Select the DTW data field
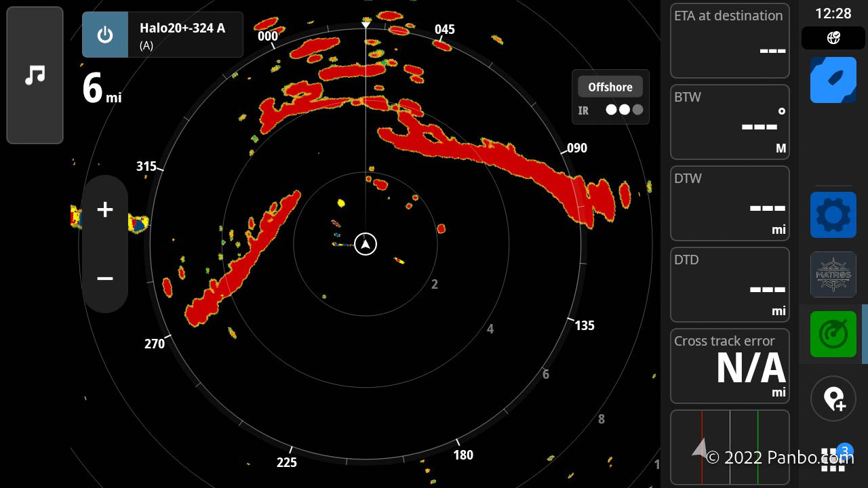Image resolution: width=868 pixels, height=488 pixels. pyautogui.click(x=730, y=203)
